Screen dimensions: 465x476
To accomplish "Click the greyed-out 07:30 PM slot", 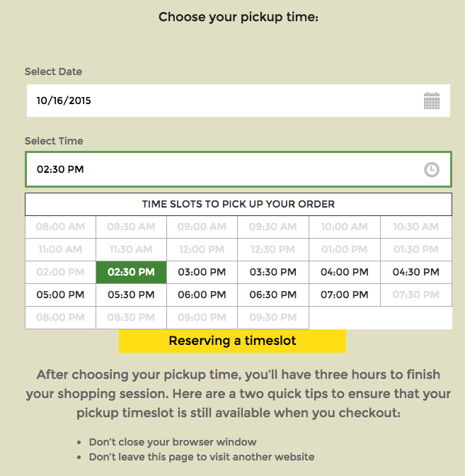I will [416, 295].
